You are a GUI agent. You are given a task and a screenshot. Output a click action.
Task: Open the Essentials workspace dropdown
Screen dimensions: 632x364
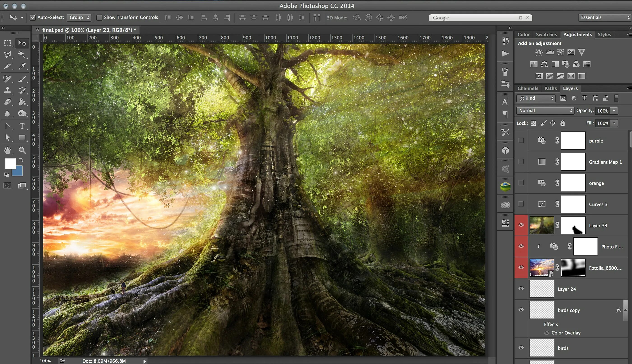605,18
